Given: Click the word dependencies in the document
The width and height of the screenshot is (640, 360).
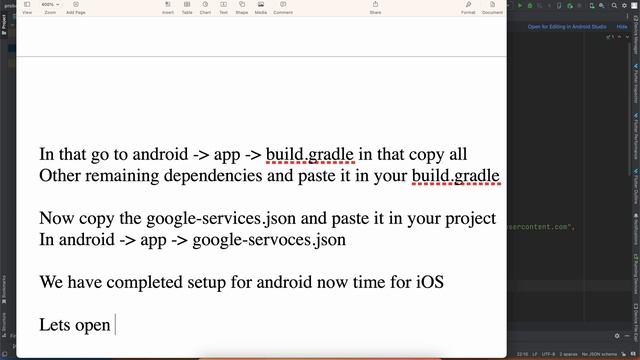Looking at the screenshot, I should [213, 176].
